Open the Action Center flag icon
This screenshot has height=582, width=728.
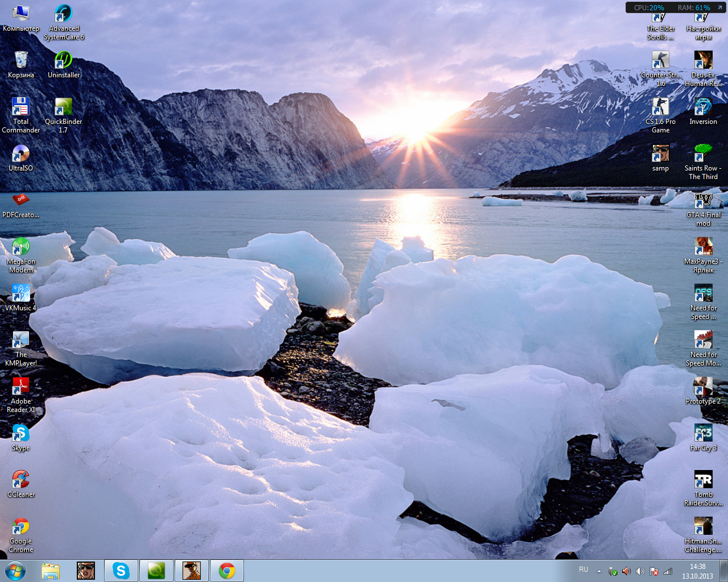[x=654, y=571]
